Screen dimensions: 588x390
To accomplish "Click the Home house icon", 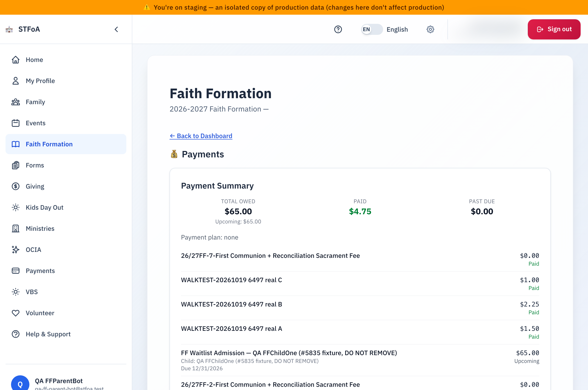I will 15,60.
